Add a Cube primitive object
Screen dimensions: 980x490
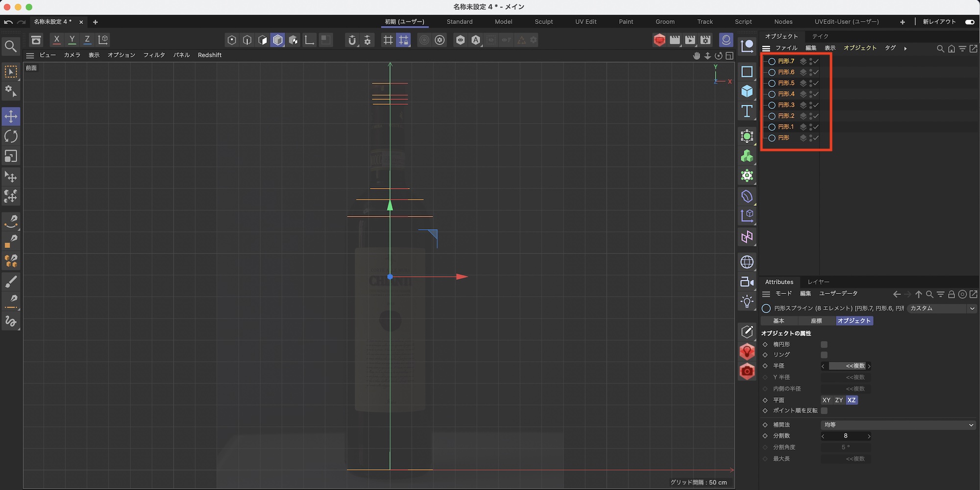[747, 91]
